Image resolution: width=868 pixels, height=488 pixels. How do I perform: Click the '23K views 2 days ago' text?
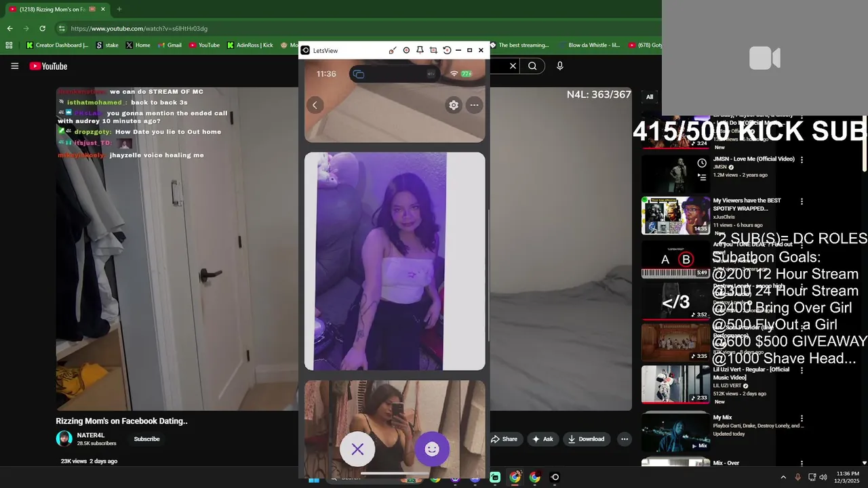coord(89,461)
